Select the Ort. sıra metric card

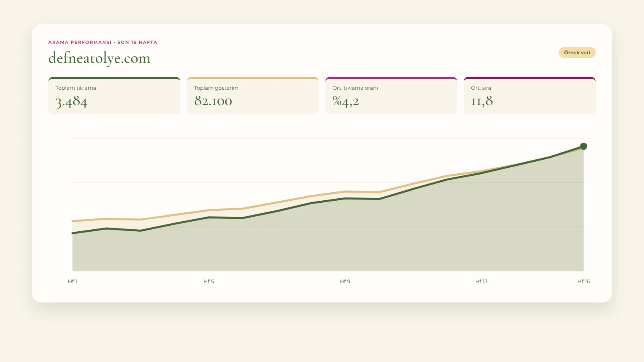pyautogui.click(x=530, y=96)
